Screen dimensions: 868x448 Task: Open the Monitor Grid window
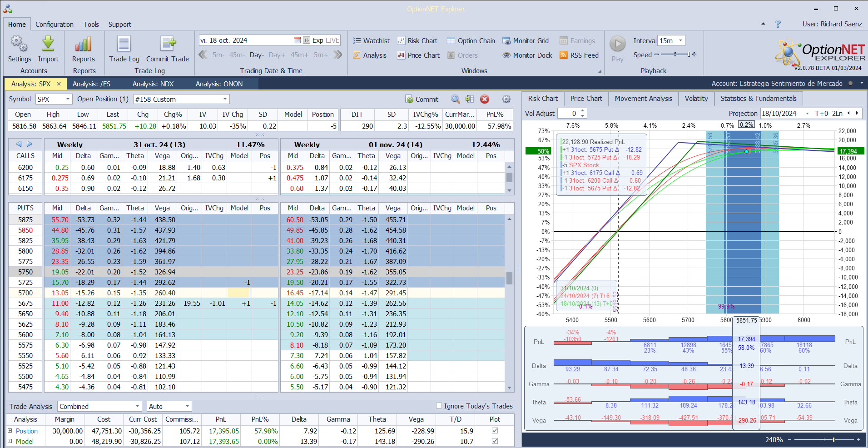point(526,40)
